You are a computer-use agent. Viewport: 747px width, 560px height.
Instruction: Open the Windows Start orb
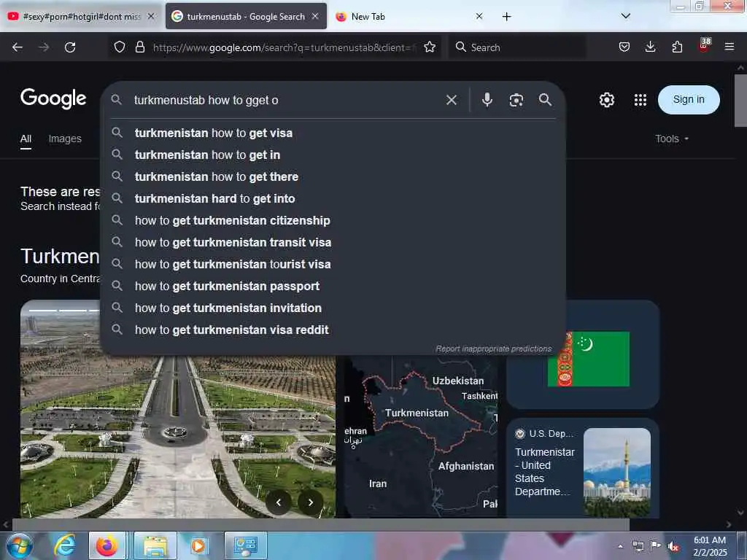(20, 545)
